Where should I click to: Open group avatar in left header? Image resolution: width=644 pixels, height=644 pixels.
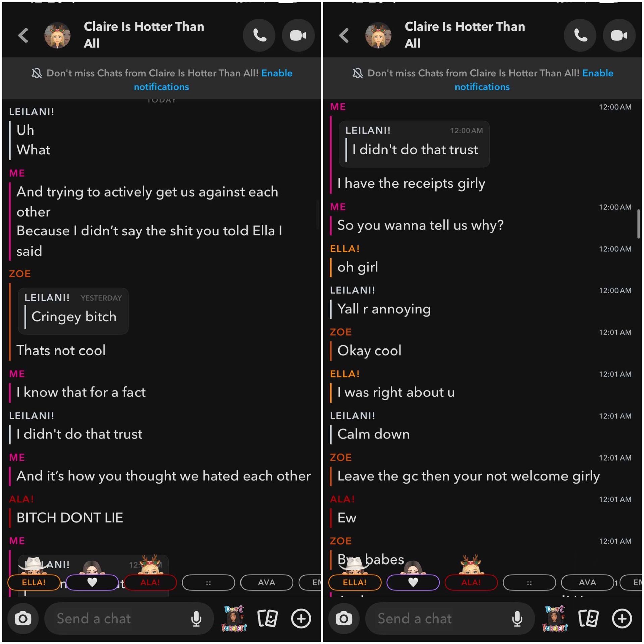click(57, 35)
